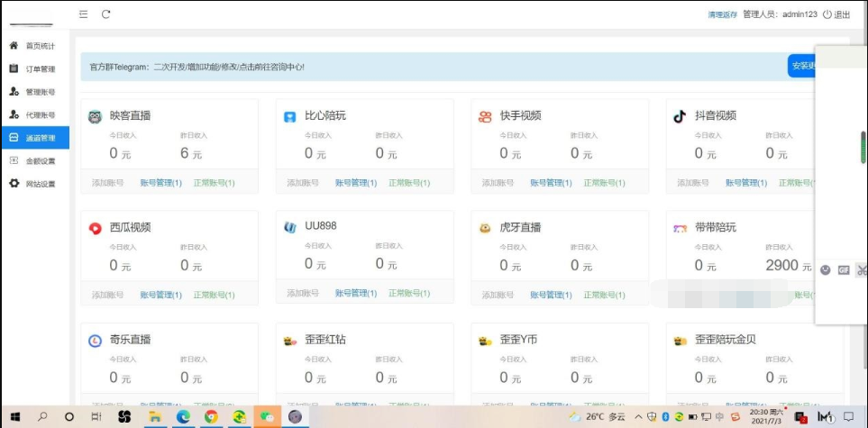Collapse the sidebar with the hamburger icon

pyautogui.click(x=84, y=14)
